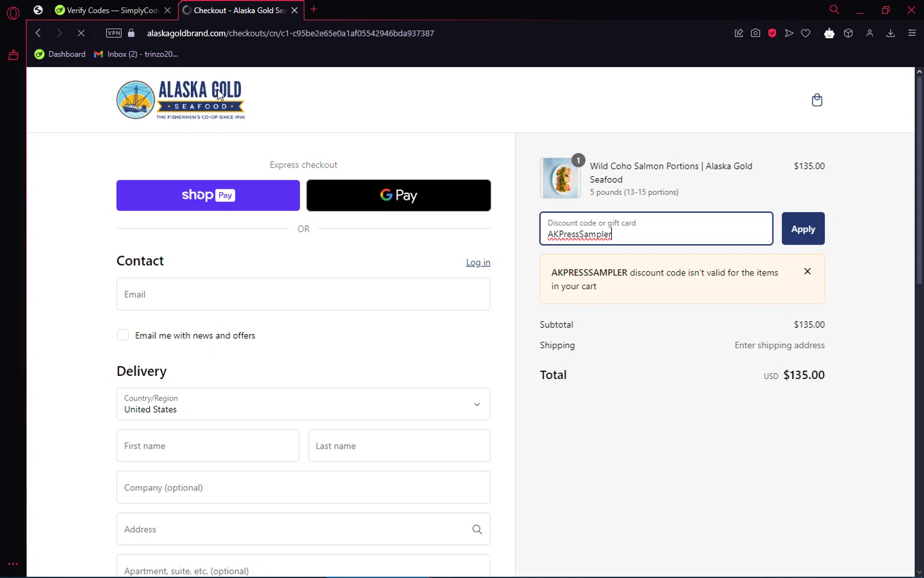Screen dimensions: 924x578
Task: Open the cart bag icon
Action: click(x=817, y=100)
